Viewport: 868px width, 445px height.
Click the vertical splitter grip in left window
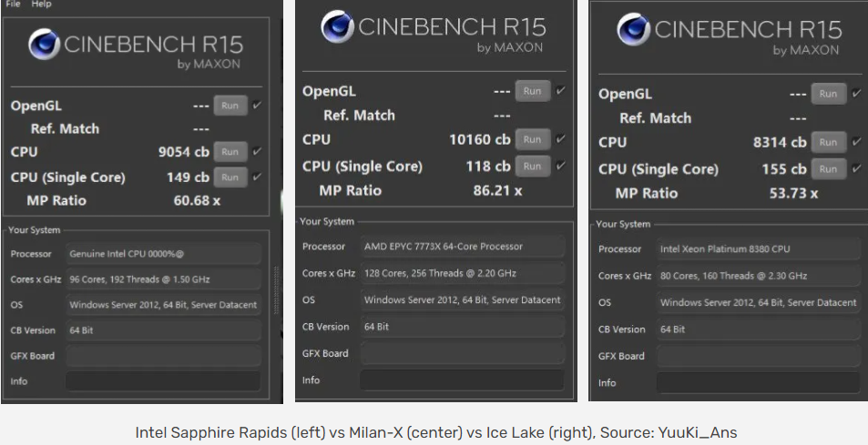(276, 290)
